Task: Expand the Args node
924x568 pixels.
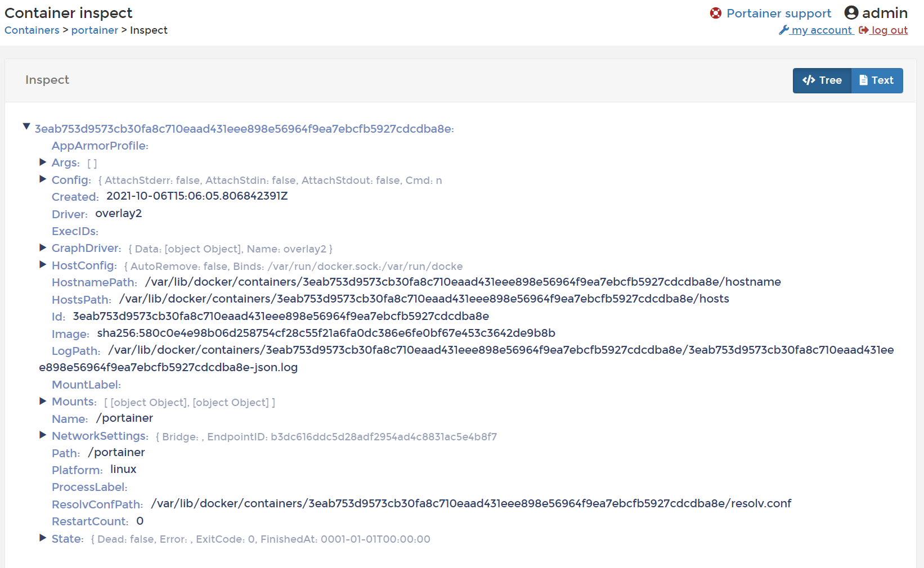Action: click(x=43, y=162)
